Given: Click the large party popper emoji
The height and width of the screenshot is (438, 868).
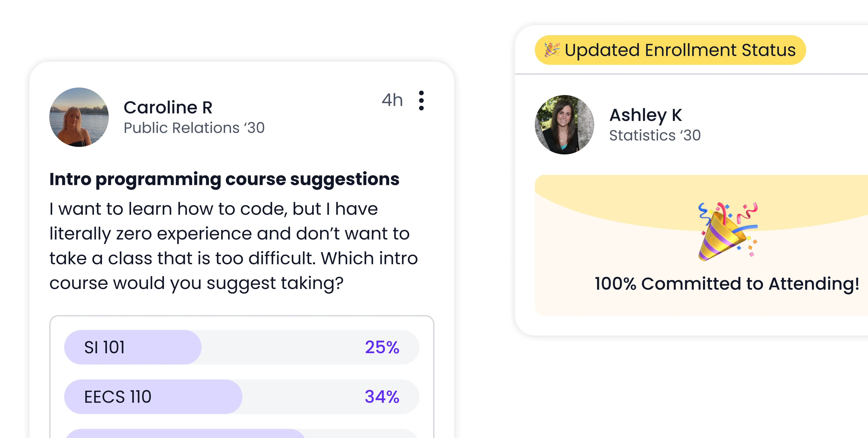Looking at the screenshot, I should point(727,232).
